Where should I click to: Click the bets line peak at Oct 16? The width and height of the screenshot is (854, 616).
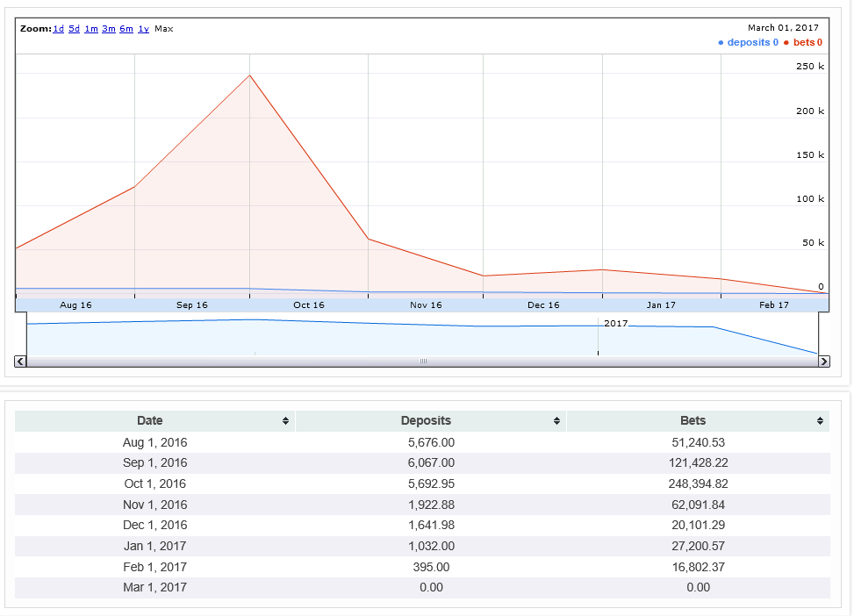(250, 75)
